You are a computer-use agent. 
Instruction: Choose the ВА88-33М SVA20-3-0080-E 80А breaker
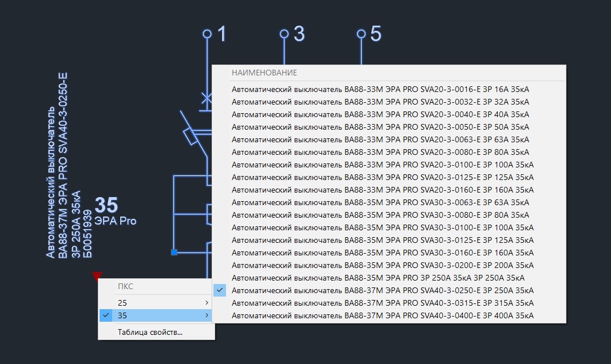389,152
